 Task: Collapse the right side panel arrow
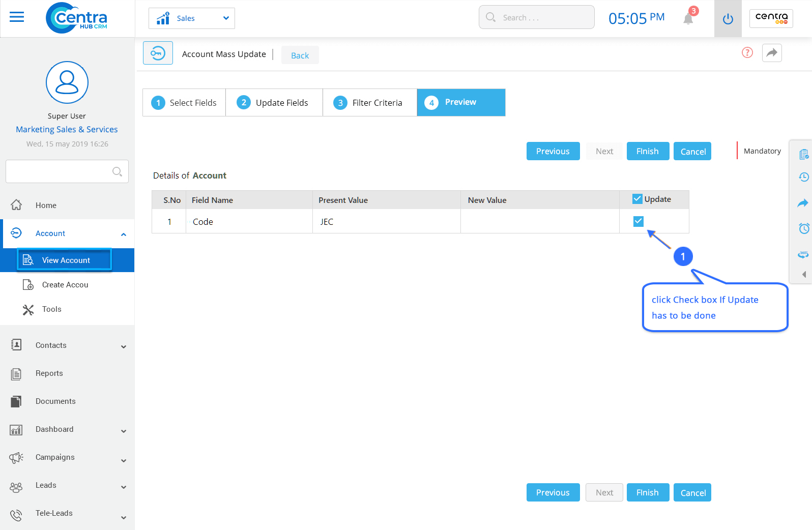pos(804,274)
